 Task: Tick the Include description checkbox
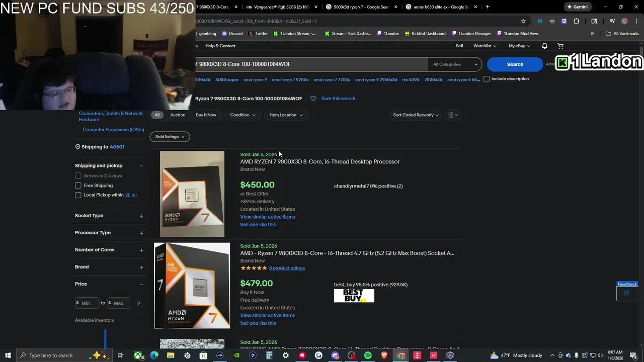[x=487, y=79]
